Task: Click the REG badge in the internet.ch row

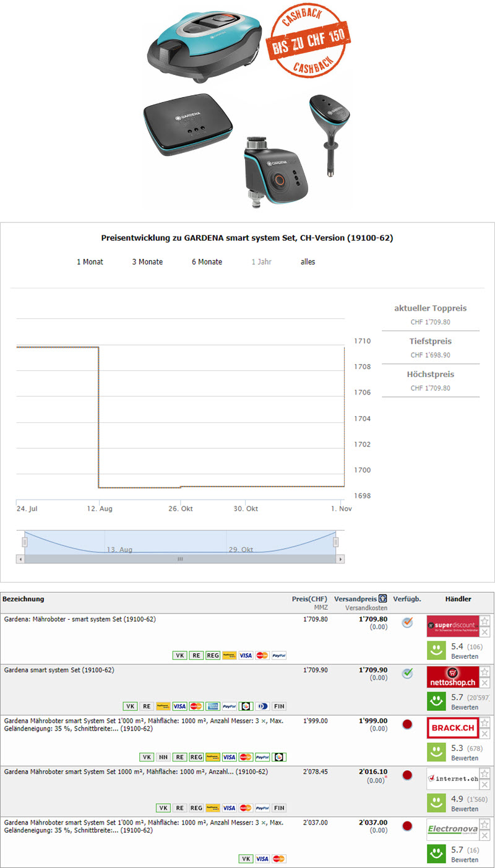Action: [196, 808]
